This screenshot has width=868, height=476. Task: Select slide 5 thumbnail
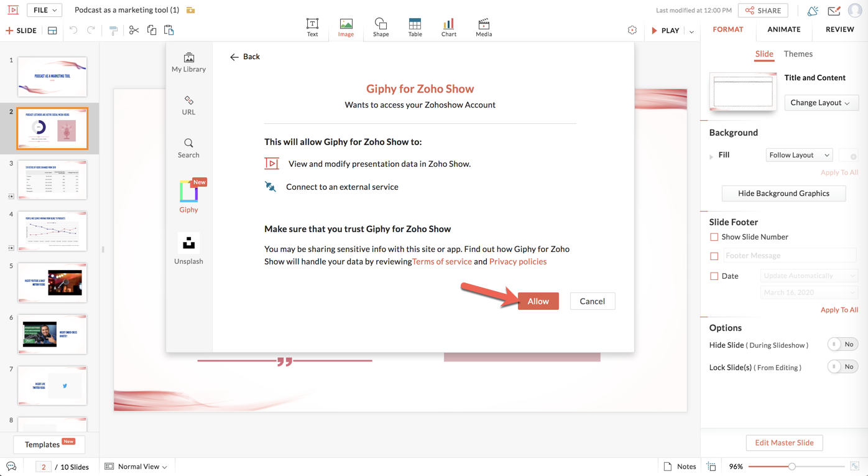tap(52, 282)
